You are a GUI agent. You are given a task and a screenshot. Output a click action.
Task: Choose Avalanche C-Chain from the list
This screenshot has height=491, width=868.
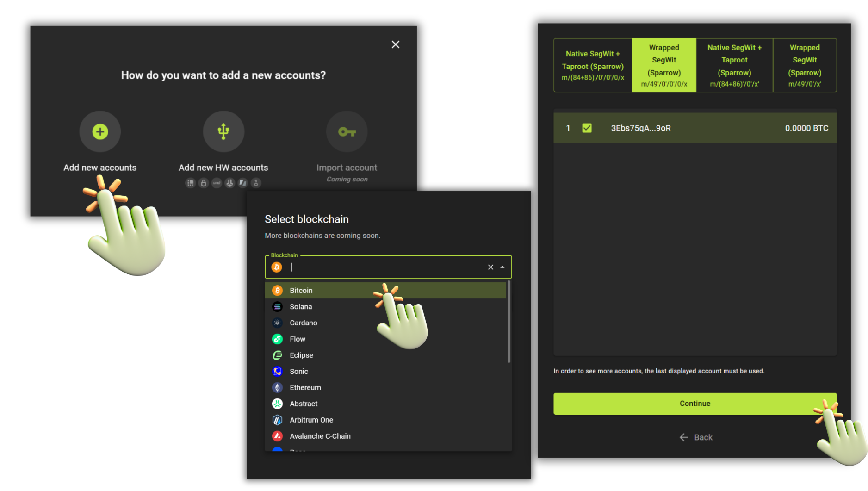[385, 436]
